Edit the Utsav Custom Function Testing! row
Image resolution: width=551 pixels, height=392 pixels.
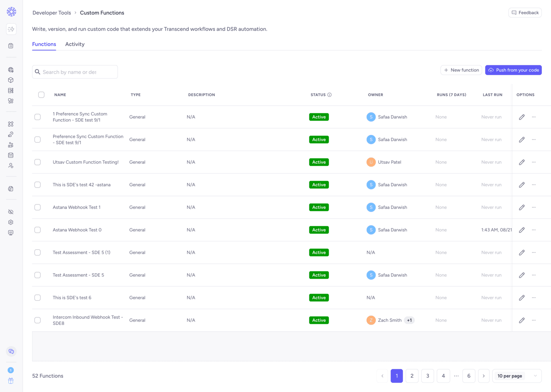point(522,162)
